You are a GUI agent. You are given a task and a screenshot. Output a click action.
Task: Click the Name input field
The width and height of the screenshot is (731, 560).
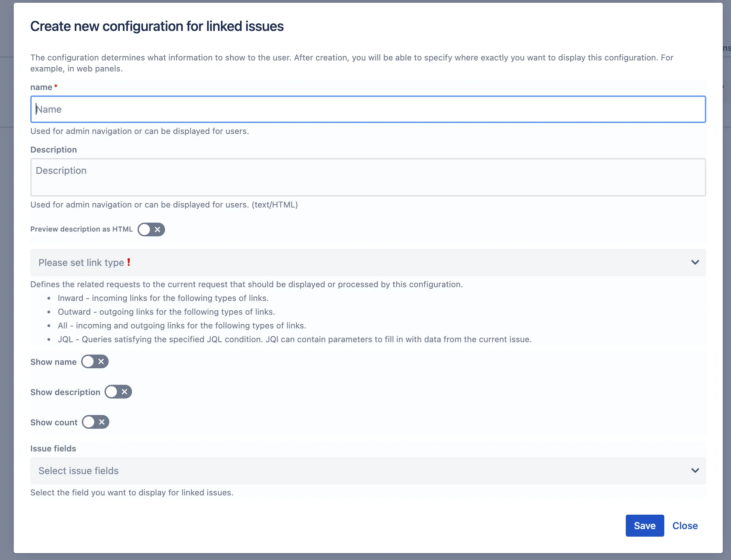click(368, 109)
